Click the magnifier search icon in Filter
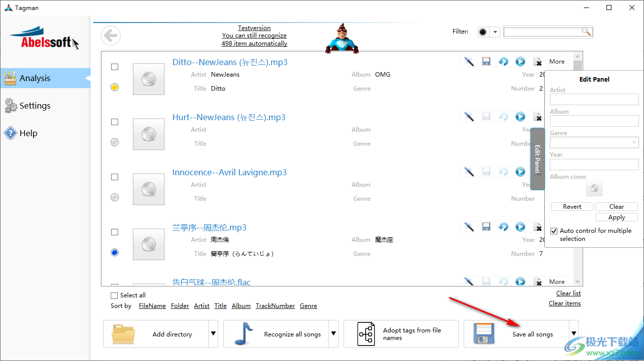 (586, 32)
